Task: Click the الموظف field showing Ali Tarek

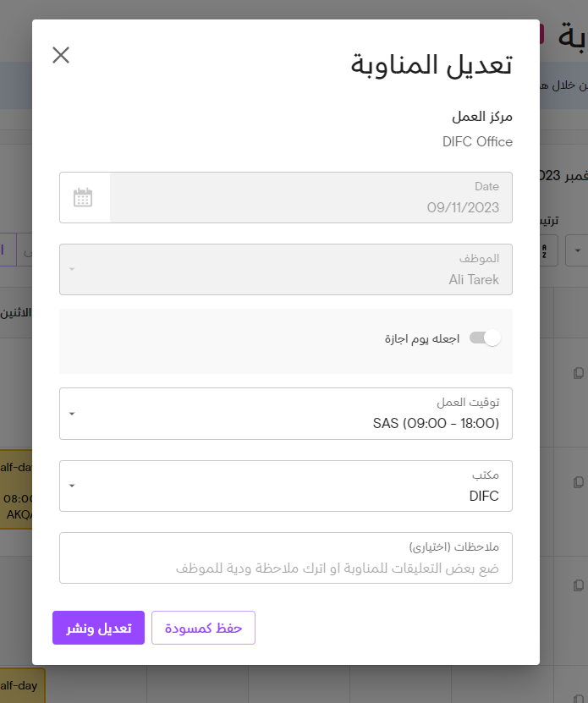Action: pyautogui.click(x=286, y=270)
